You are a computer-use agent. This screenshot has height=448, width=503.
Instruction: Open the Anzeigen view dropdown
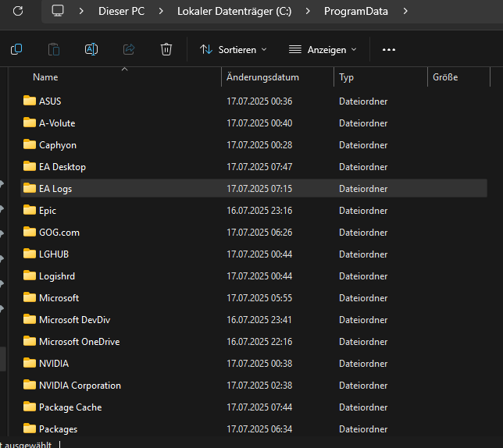[x=323, y=50]
